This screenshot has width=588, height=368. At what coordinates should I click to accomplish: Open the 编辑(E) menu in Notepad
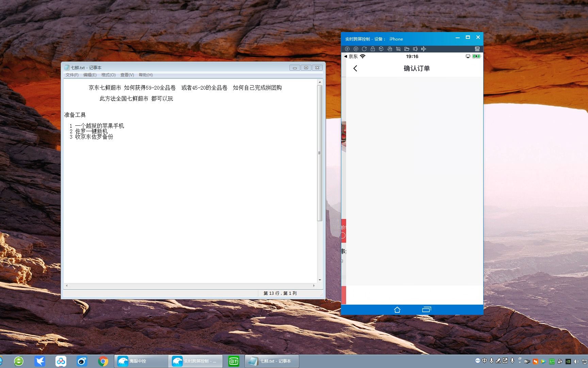[x=90, y=75]
